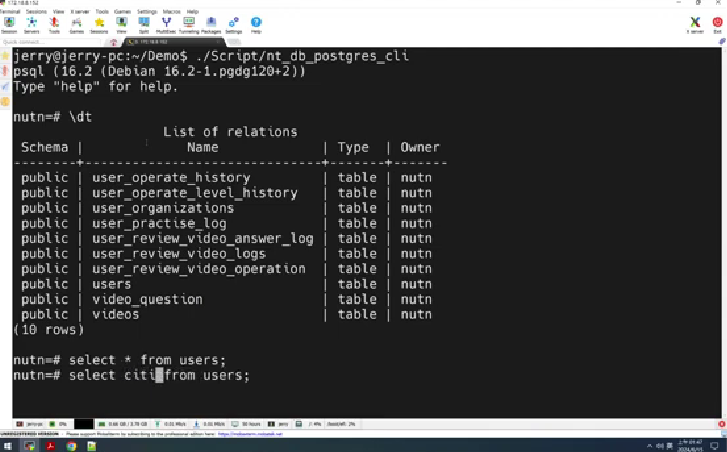Click the jerry-pc hostname status entry
The height and width of the screenshot is (452, 727).
30,424
